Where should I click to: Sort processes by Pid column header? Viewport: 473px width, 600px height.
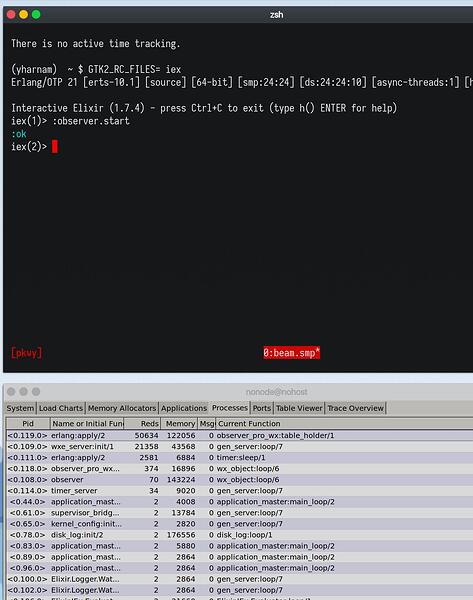pyautogui.click(x=28, y=423)
